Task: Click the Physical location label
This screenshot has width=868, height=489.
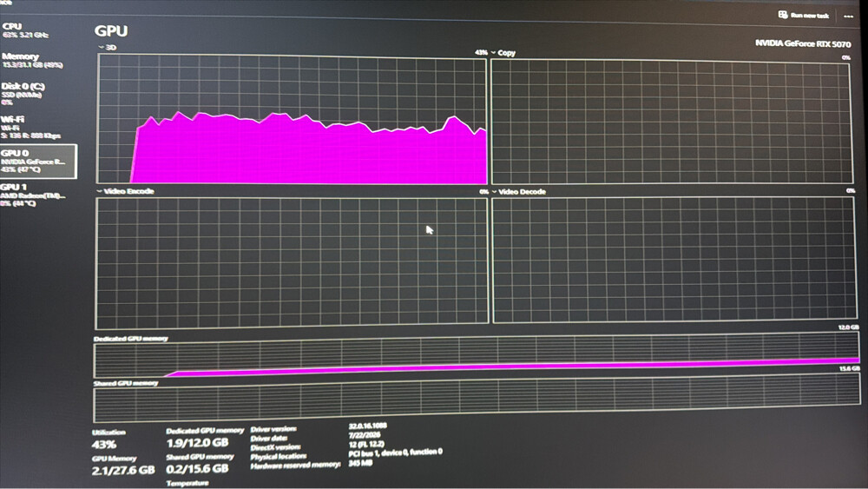Action: tap(279, 456)
